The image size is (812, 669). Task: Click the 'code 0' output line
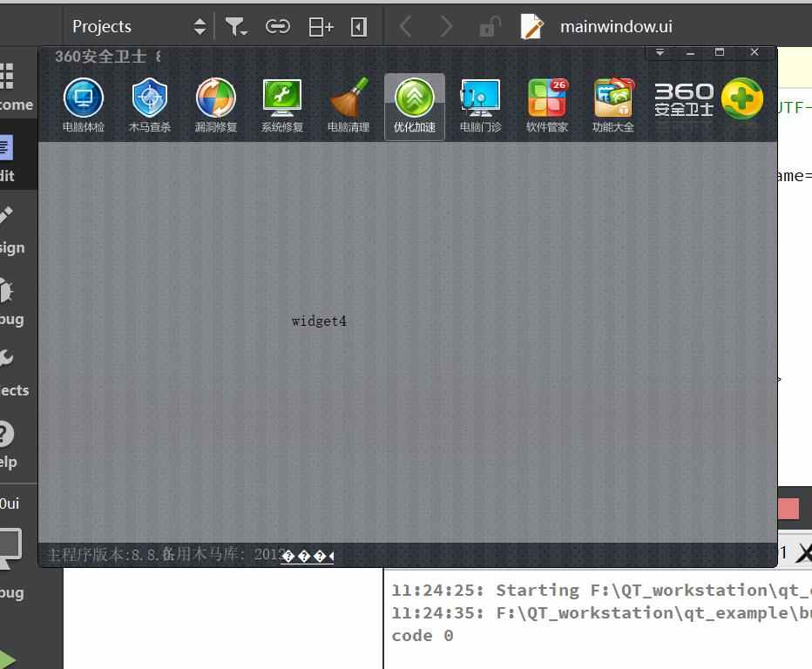423,636
